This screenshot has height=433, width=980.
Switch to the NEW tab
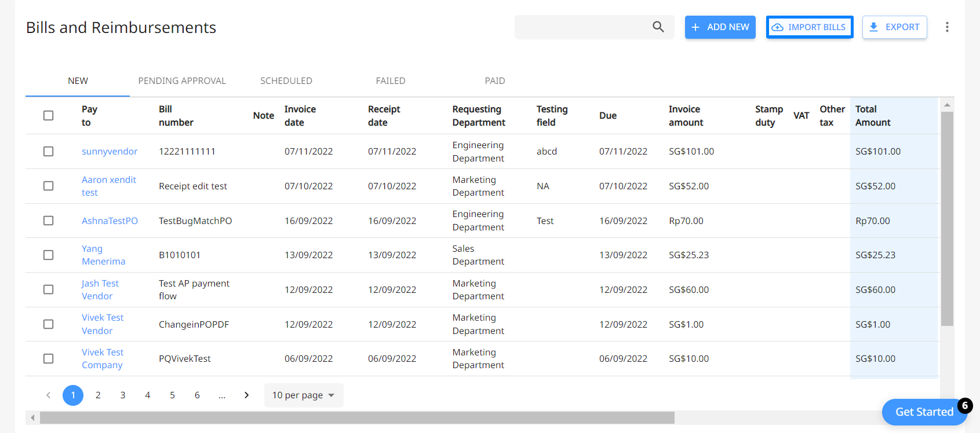click(x=78, y=81)
